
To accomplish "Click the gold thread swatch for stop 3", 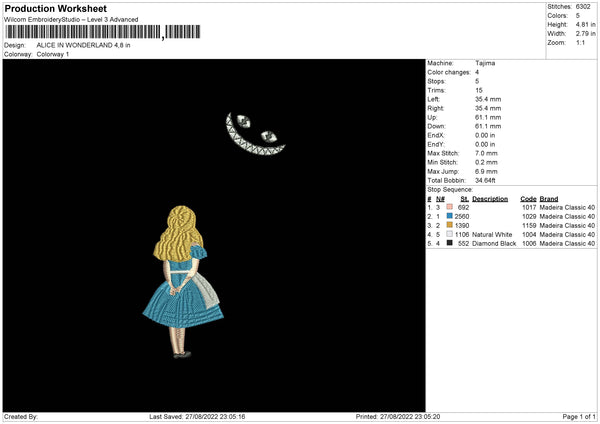I will point(449,225).
